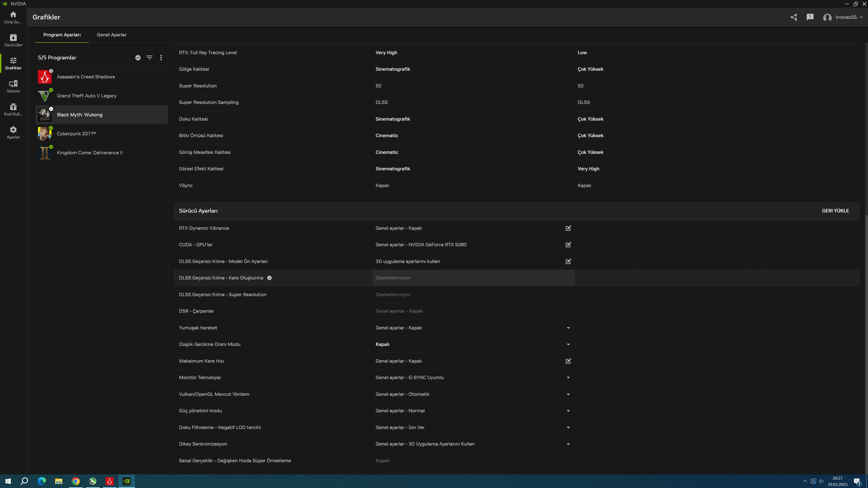Screen dimensions: 868x488
Task: Edit DLSS Model Ön Ayarları setting
Action: pos(568,261)
